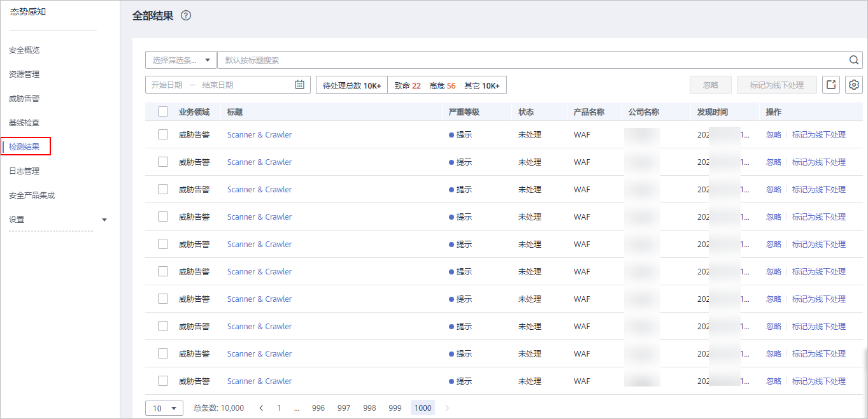Open 威胁告警 in the sidebar
Viewport: 868px width, 419px height.
[x=24, y=99]
